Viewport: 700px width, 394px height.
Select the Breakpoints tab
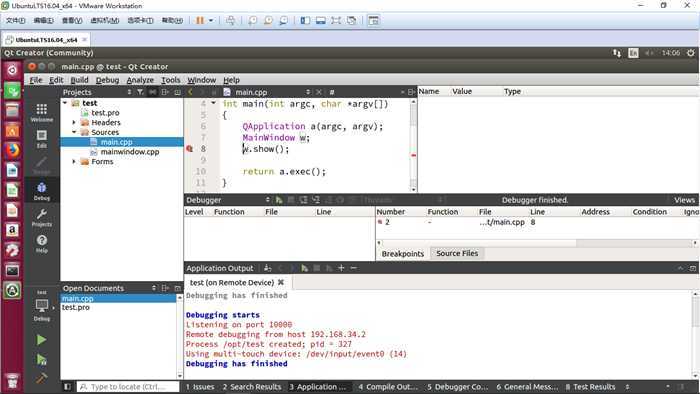[x=403, y=253]
